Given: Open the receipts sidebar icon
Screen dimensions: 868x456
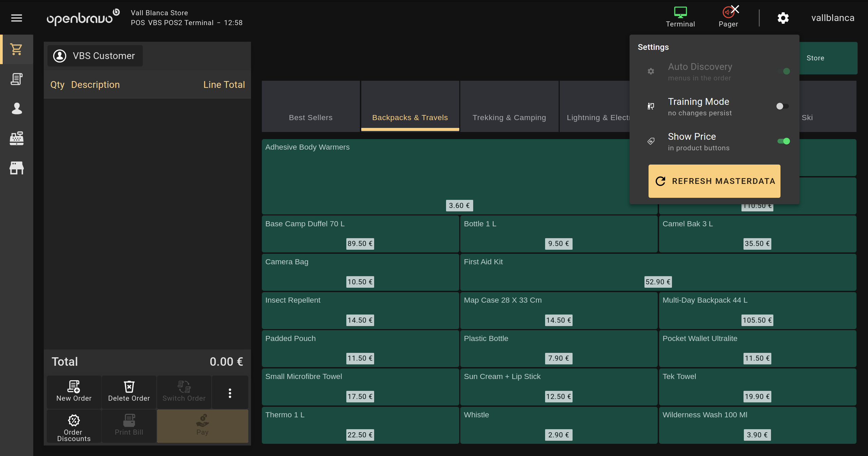Looking at the screenshot, I should click(16, 79).
